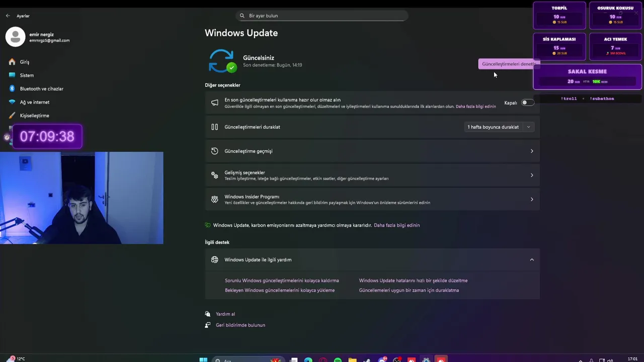Click the Windows Update sync status icon
This screenshot has width=644, height=362.
click(x=222, y=61)
